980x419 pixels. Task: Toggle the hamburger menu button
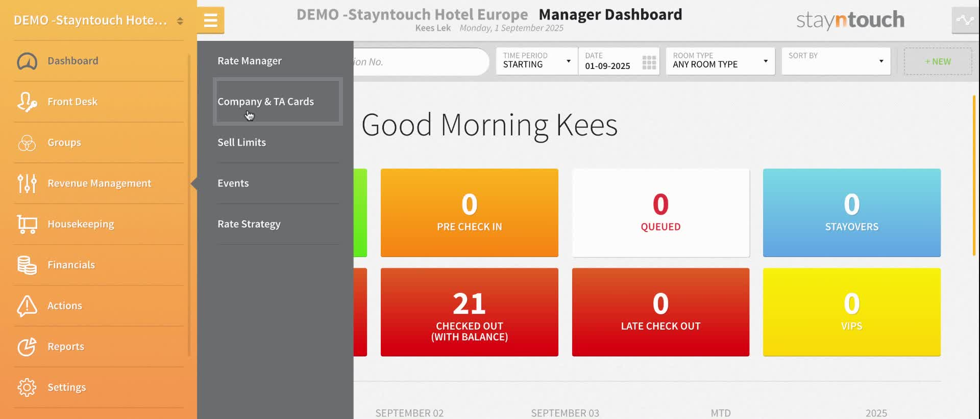pos(210,20)
